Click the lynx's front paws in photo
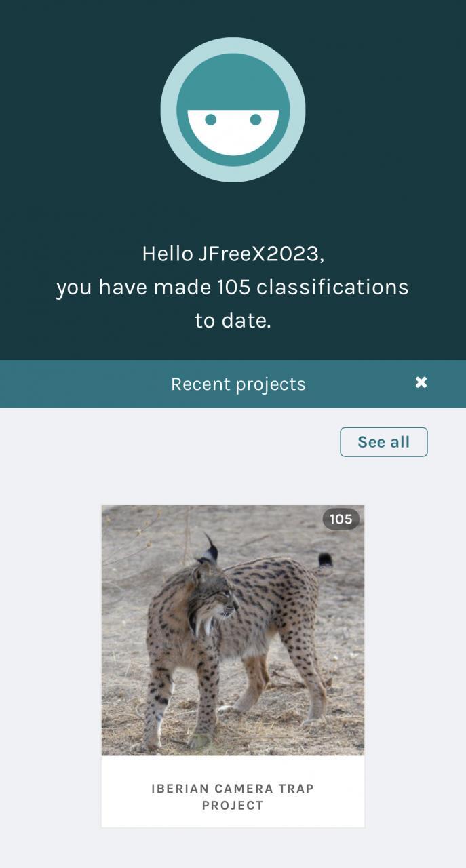Viewport: 466px width, 868px height. tap(176, 739)
